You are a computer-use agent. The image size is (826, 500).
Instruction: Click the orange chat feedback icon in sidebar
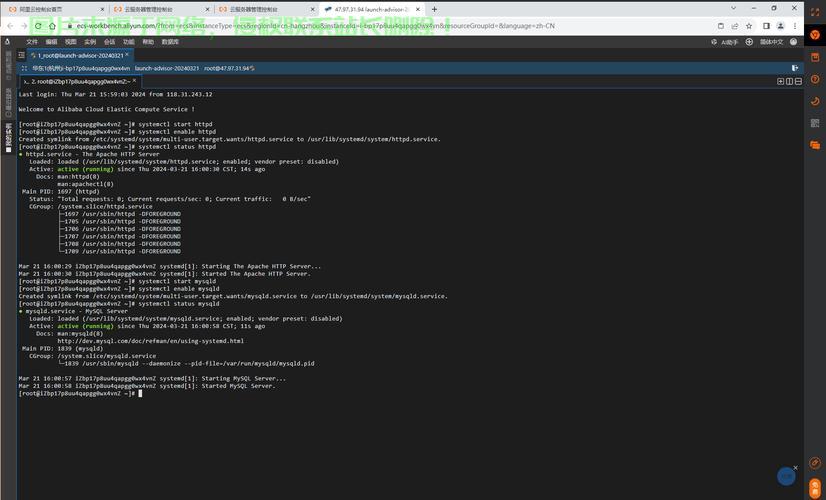814,145
